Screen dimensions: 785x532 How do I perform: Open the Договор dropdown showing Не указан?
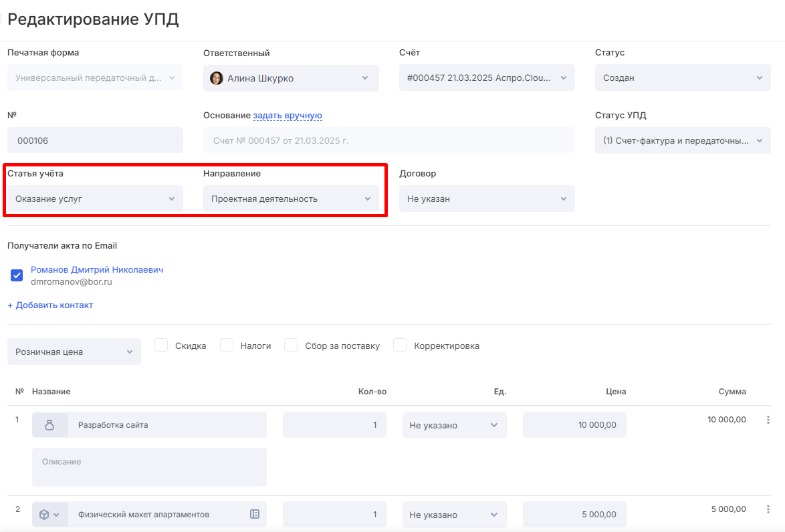(x=486, y=198)
